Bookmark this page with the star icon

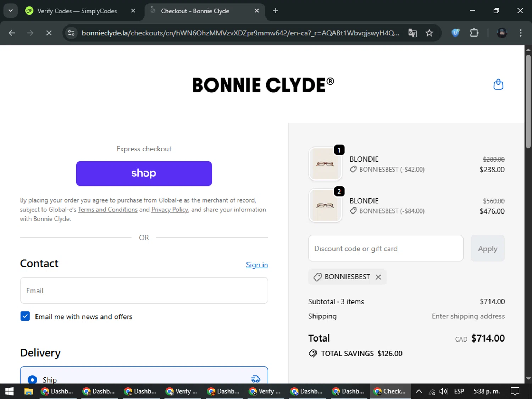(429, 33)
